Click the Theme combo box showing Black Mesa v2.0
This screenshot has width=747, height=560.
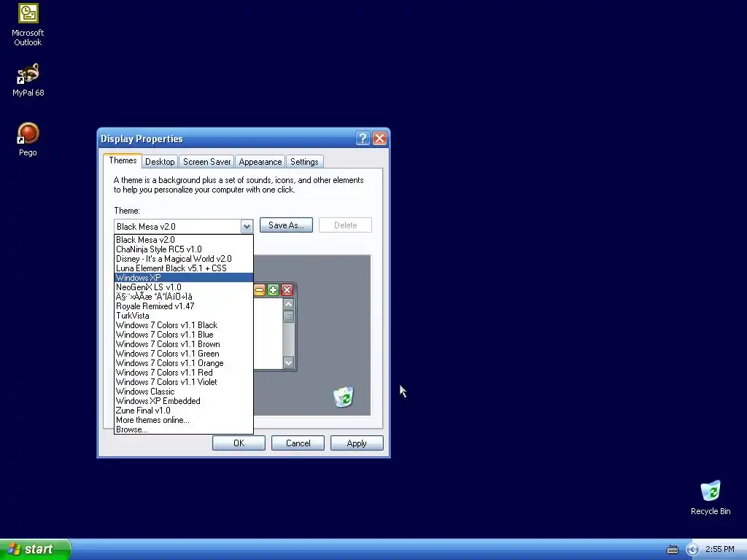tap(183, 227)
